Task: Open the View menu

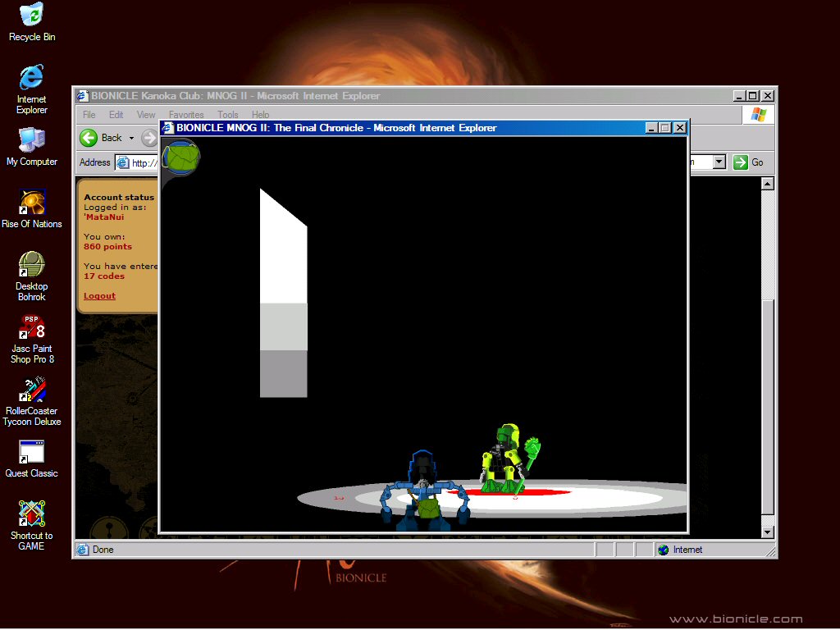Action: (146, 115)
